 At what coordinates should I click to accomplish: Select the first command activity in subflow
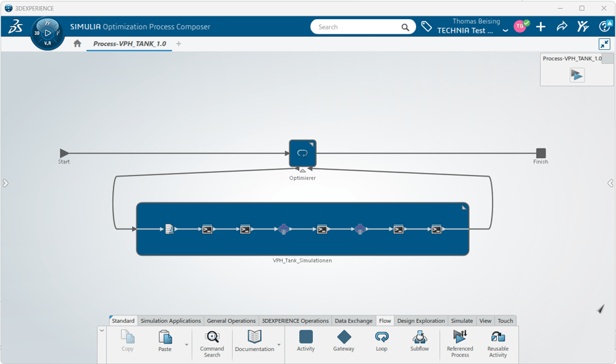[207, 229]
